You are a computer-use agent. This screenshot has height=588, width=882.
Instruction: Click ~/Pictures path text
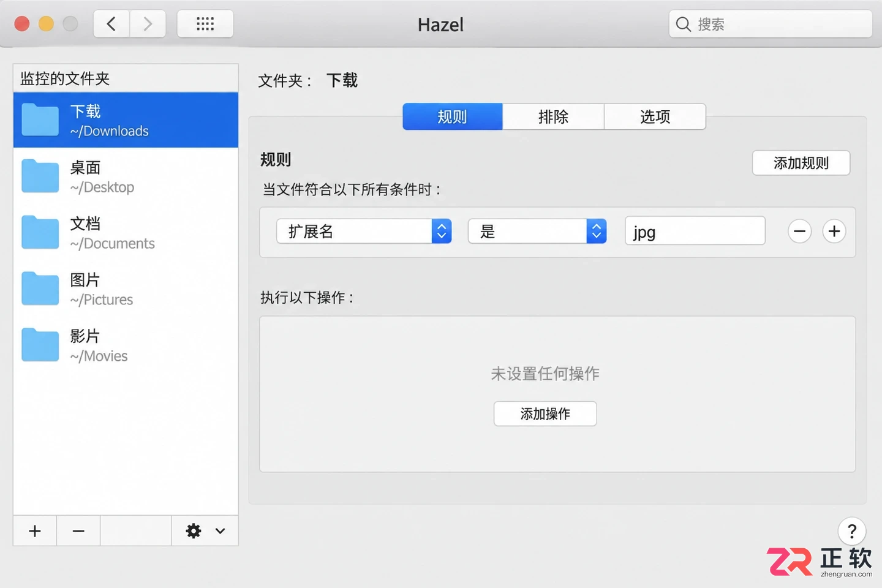pos(101,300)
